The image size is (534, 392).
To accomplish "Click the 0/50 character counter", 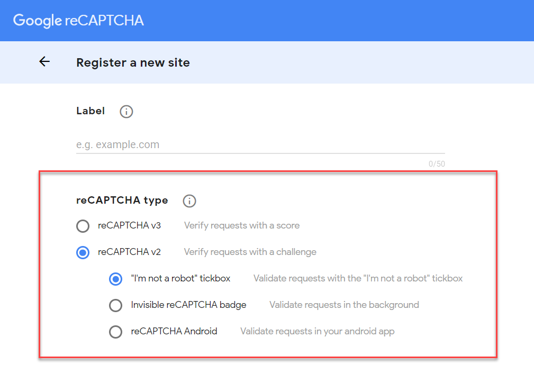I will point(437,164).
